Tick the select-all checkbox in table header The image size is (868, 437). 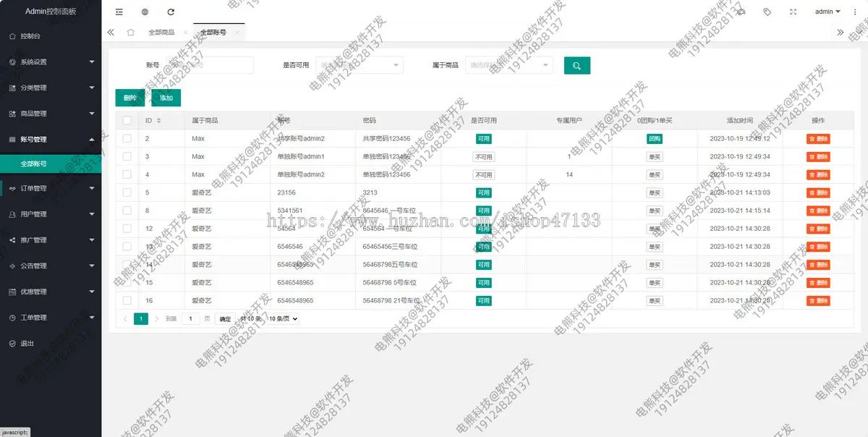(x=127, y=120)
